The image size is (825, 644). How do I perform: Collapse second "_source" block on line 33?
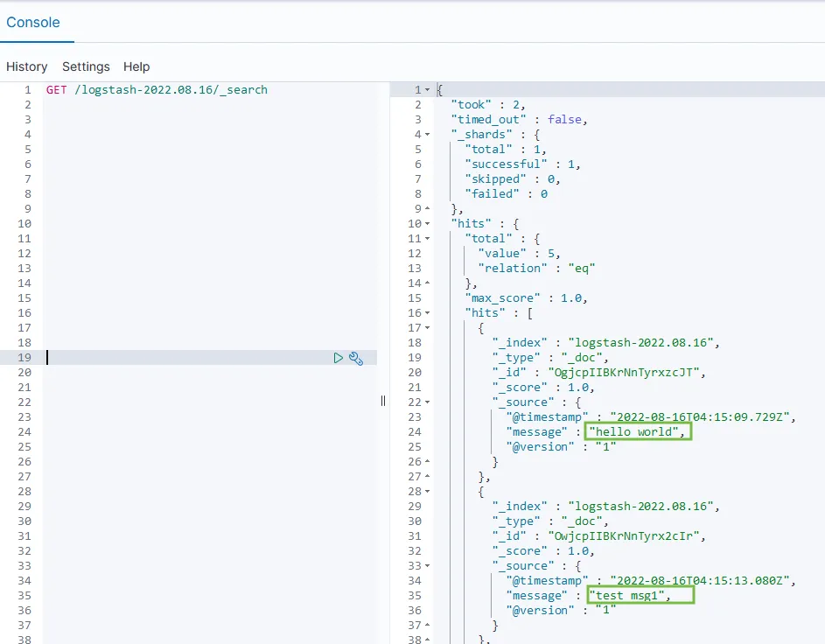point(427,566)
